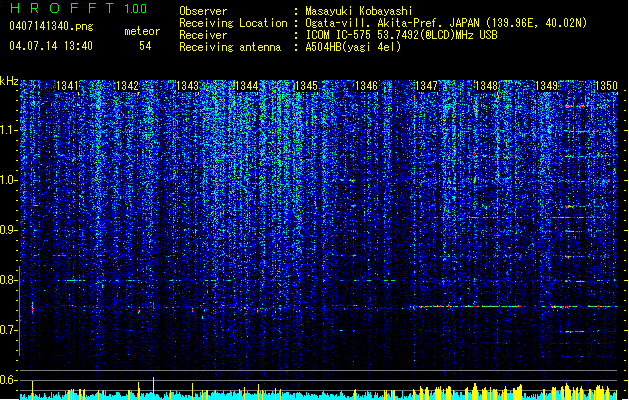Click time marker 1341
This screenshot has width=629, height=400.
pyautogui.click(x=67, y=86)
